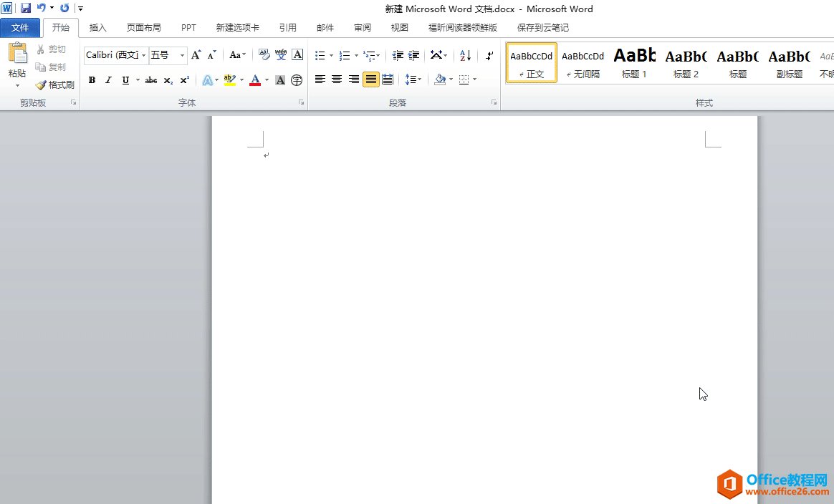Expand the Change Case (Aa) menu
Image resolution: width=834 pixels, height=504 pixels.
point(237,54)
